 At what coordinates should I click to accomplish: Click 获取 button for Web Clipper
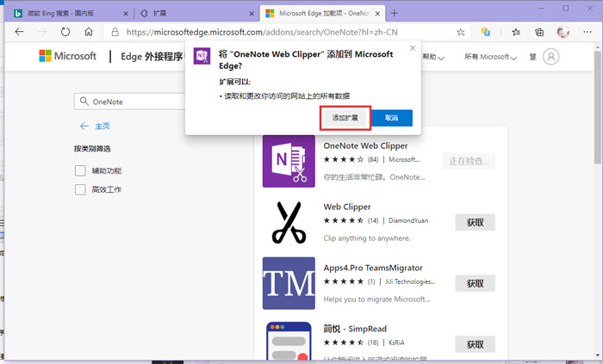475,222
